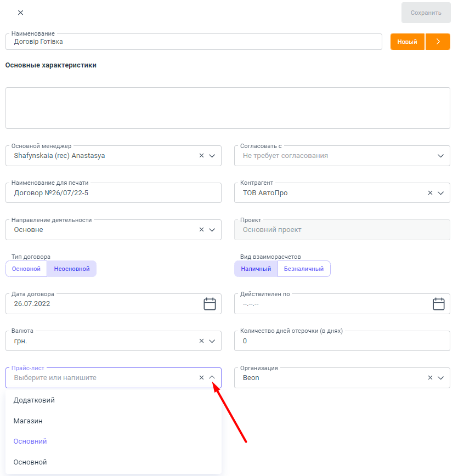This screenshot has width=464, height=476.
Task: Select Додатковий from price list options
Action: tap(34, 400)
